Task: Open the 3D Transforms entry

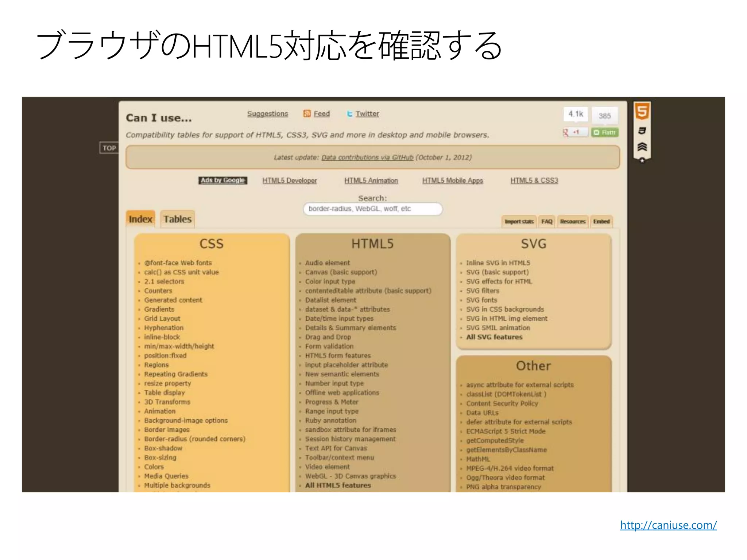Action: [x=167, y=402]
